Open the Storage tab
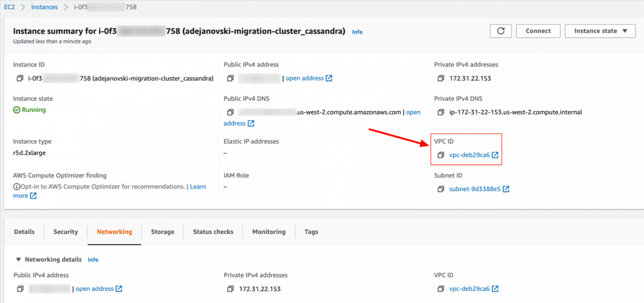Screen dimensions: 644x303 (162, 232)
